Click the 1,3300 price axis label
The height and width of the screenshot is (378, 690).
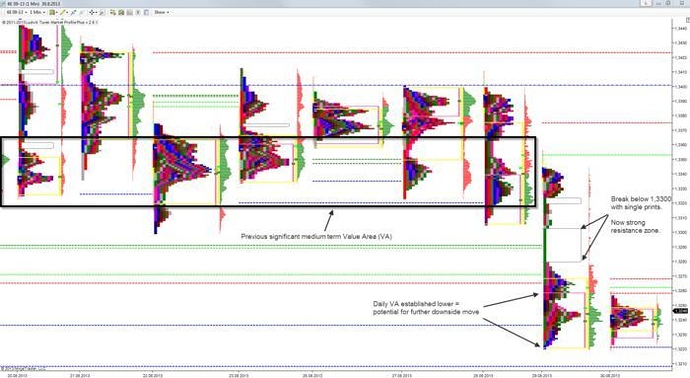[680, 232]
